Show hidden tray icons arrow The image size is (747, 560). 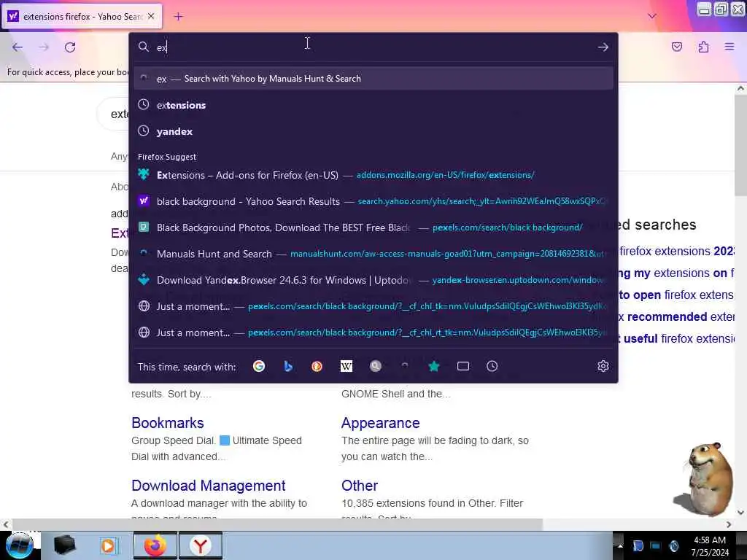coord(620,545)
